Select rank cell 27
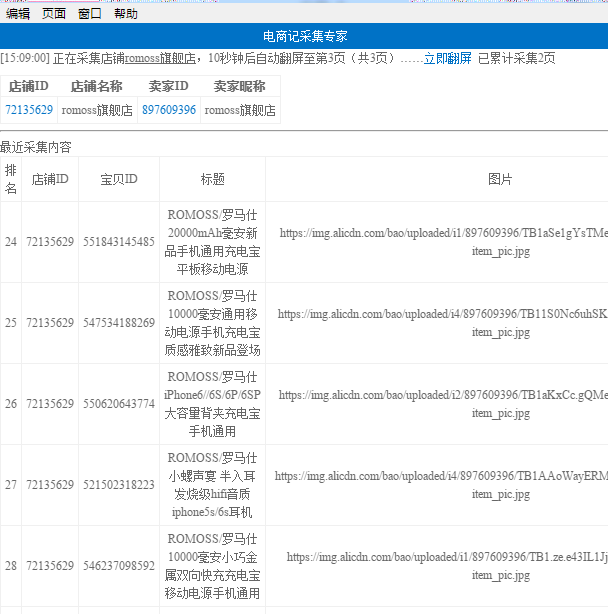This screenshot has width=608, height=614. tap(11, 485)
